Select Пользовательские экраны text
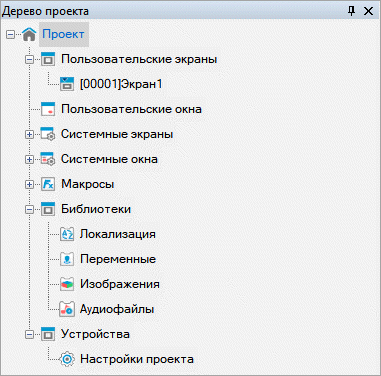The height and width of the screenshot is (376, 381). 139,59
